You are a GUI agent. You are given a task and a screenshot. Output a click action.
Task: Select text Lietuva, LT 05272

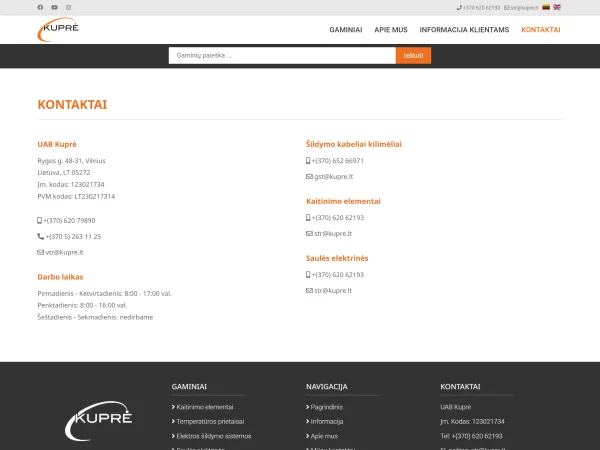coord(64,173)
